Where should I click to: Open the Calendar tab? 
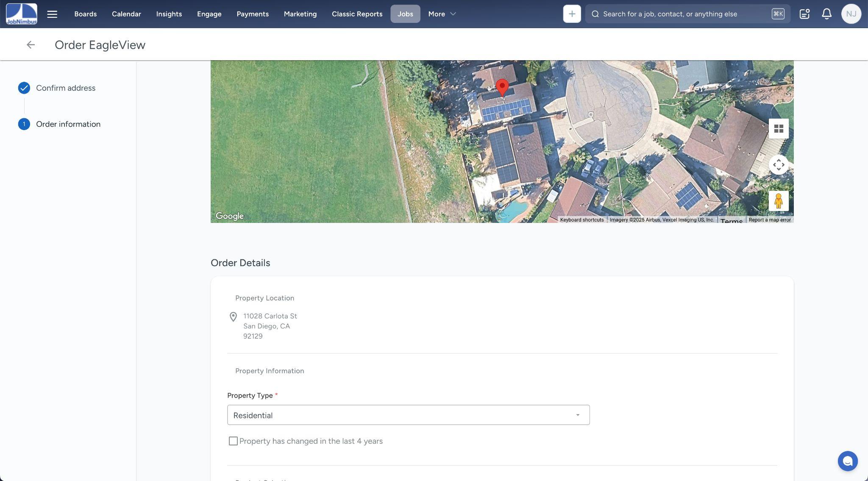(126, 14)
